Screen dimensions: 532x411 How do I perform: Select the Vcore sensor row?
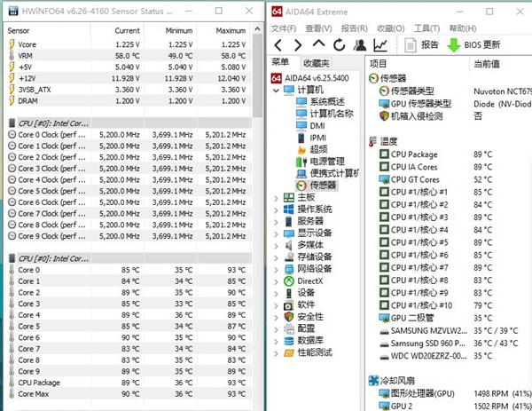tap(129, 45)
